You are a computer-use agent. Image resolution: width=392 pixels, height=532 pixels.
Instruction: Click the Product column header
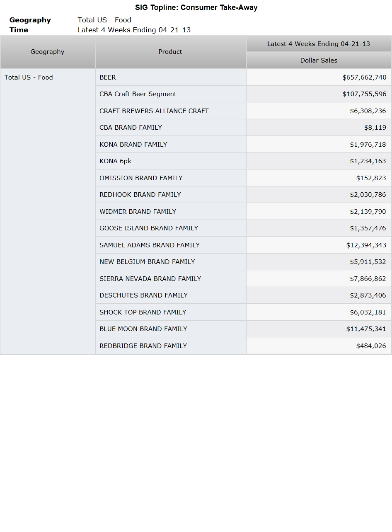pyautogui.click(x=171, y=52)
